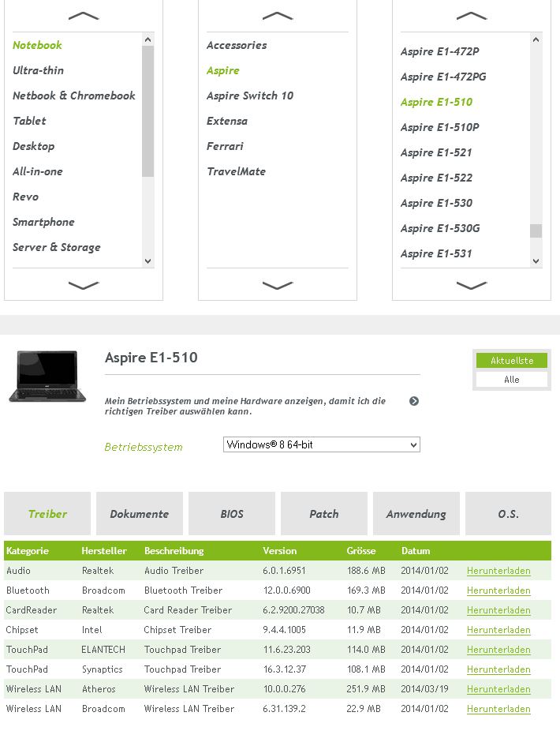Pick model Aspire E1-472P
Image resolution: width=560 pixels, height=731 pixels.
point(440,52)
